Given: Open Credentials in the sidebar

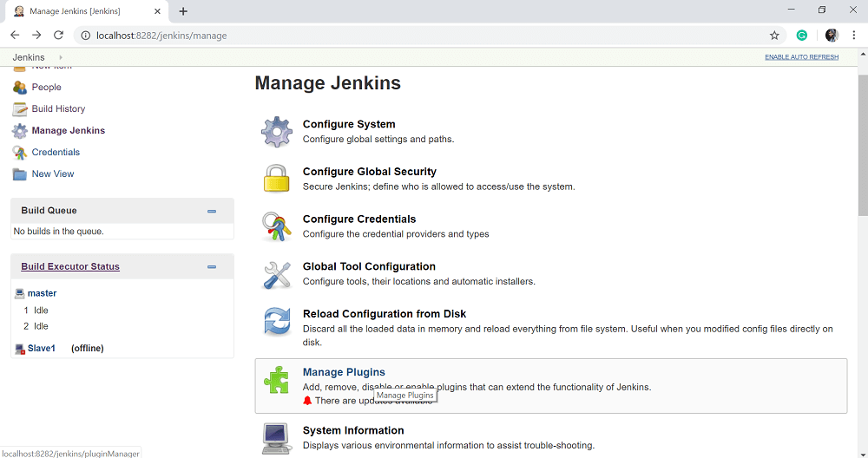Looking at the screenshot, I should (56, 152).
